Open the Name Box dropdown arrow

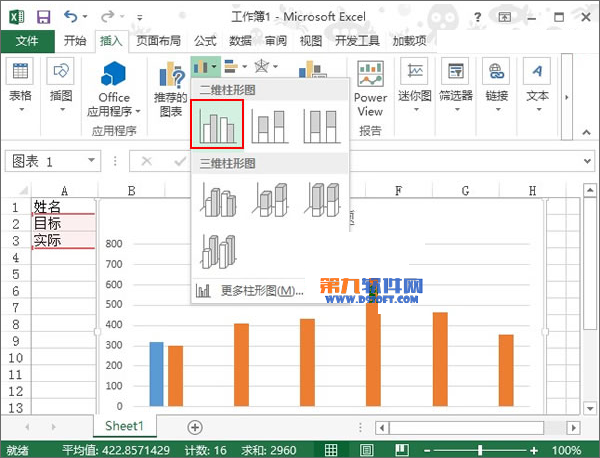[x=91, y=160]
